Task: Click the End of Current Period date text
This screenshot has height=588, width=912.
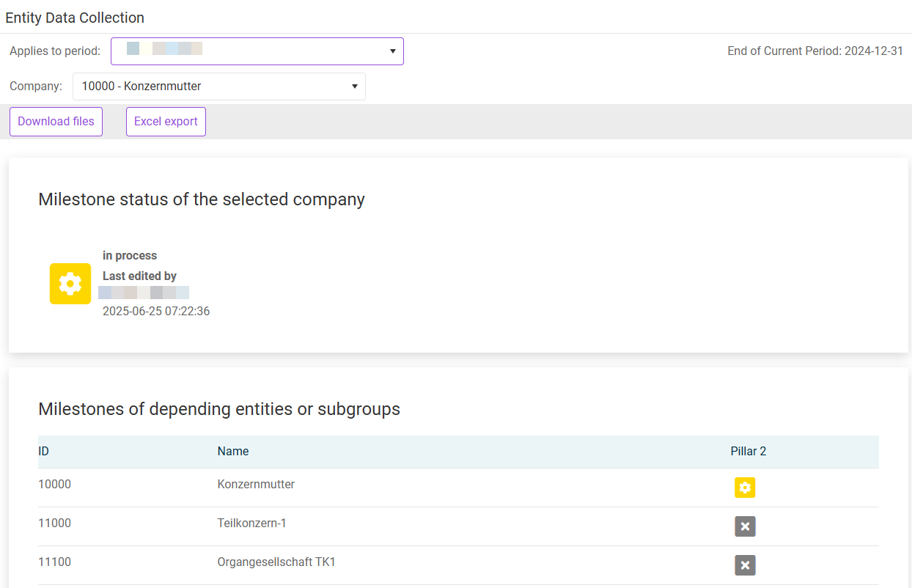Action: pyautogui.click(x=815, y=51)
